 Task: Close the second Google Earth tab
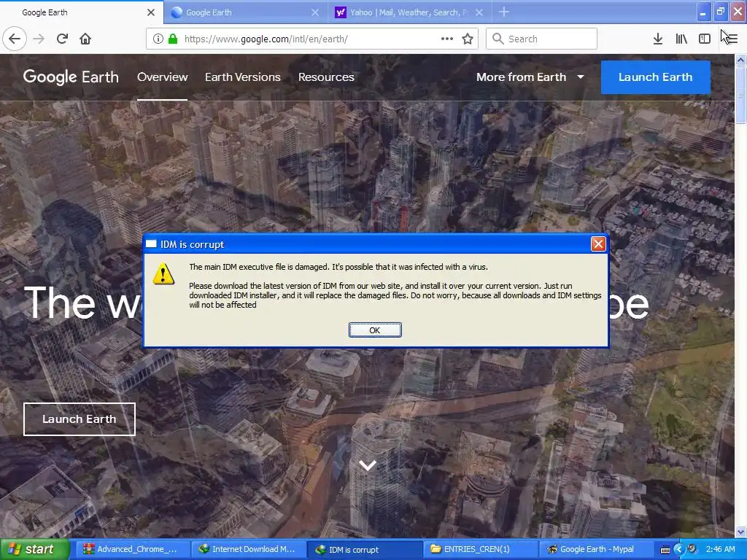tap(315, 12)
